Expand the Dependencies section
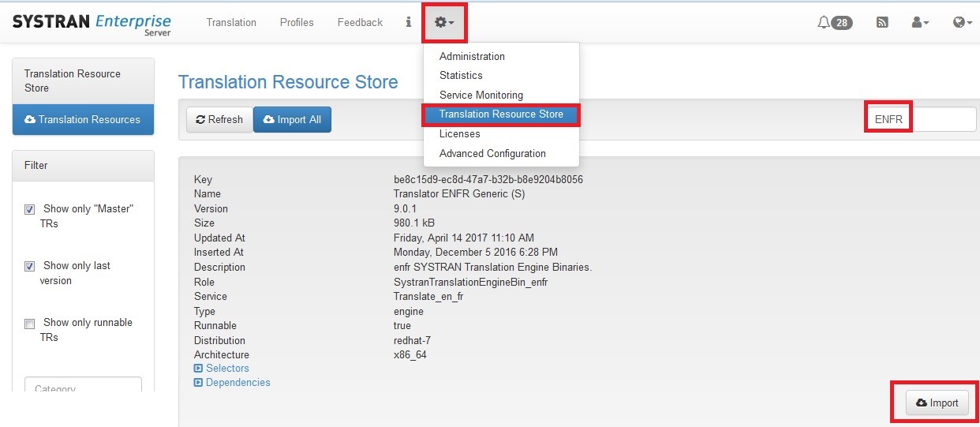The image size is (980, 427). (x=232, y=382)
